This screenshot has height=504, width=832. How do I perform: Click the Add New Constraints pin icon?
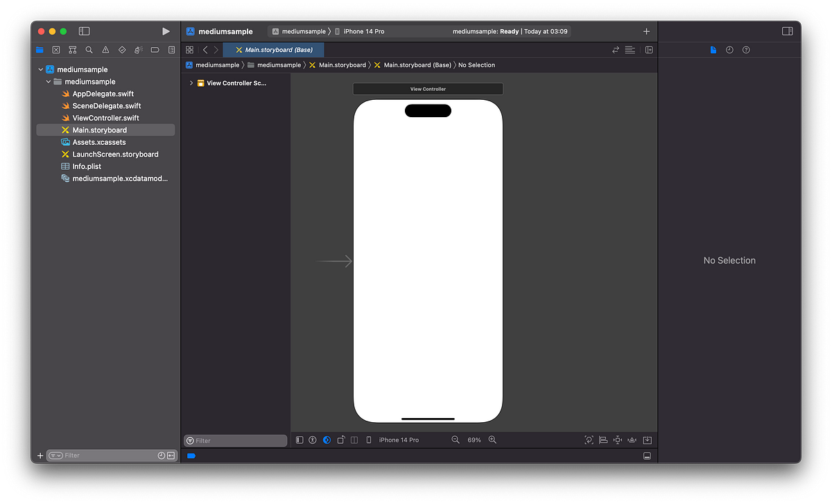[617, 440]
